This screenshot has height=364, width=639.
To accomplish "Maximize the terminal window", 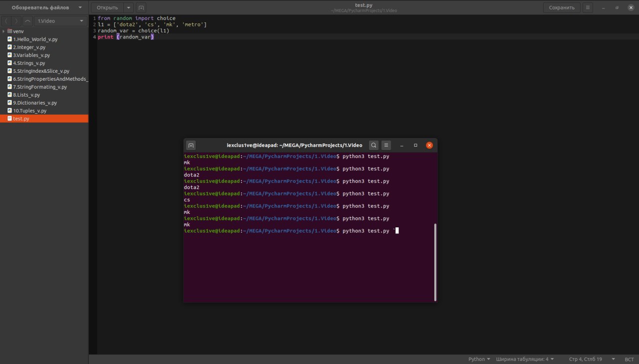I will [415, 145].
